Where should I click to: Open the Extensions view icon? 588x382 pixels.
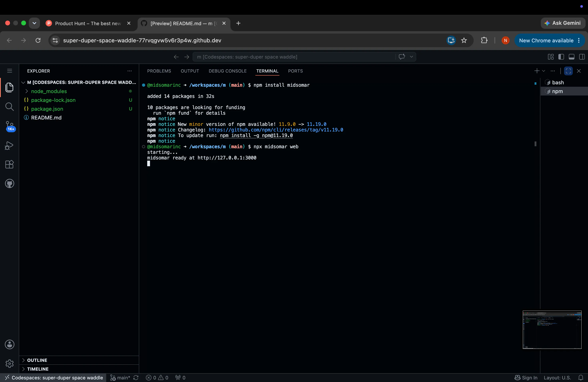pos(9,164)
